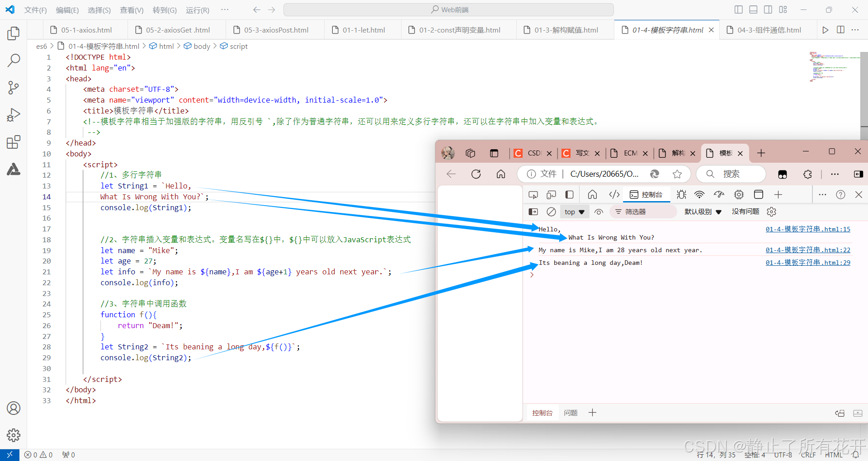
Task: Go forward in VS Code navigation history
Action: pyautogui.click(x=271, y=9)
